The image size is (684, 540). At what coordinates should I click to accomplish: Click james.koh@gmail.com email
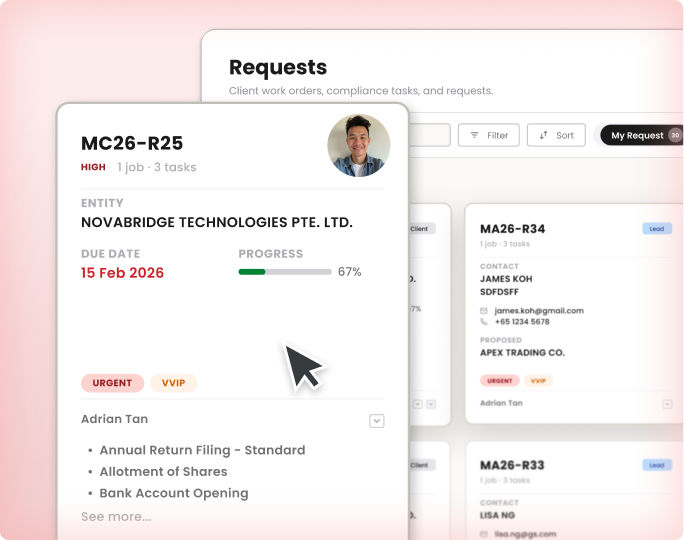click(x=539, y=311)
